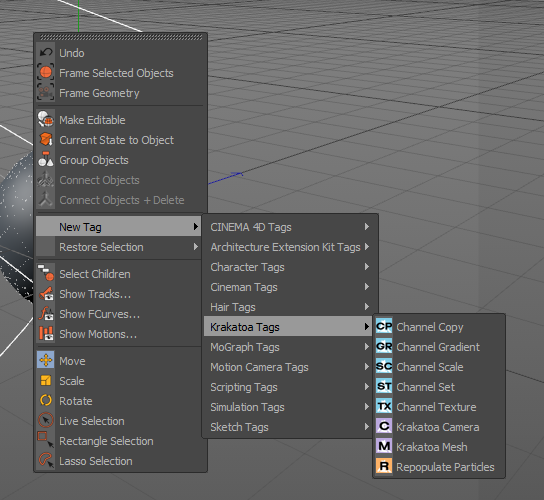Select the Rectangle Selection icon
This screenshot has width=544, height=500.
46,440
